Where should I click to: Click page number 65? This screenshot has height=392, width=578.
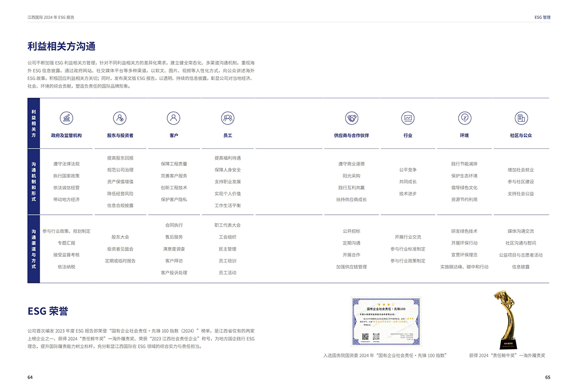[x=547, y=377]
